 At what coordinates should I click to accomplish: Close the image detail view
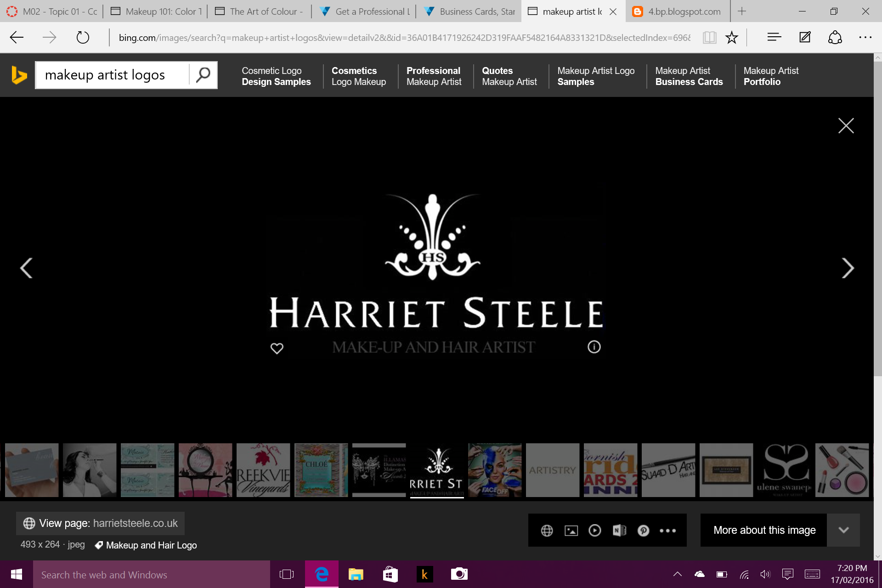point(846,125)
